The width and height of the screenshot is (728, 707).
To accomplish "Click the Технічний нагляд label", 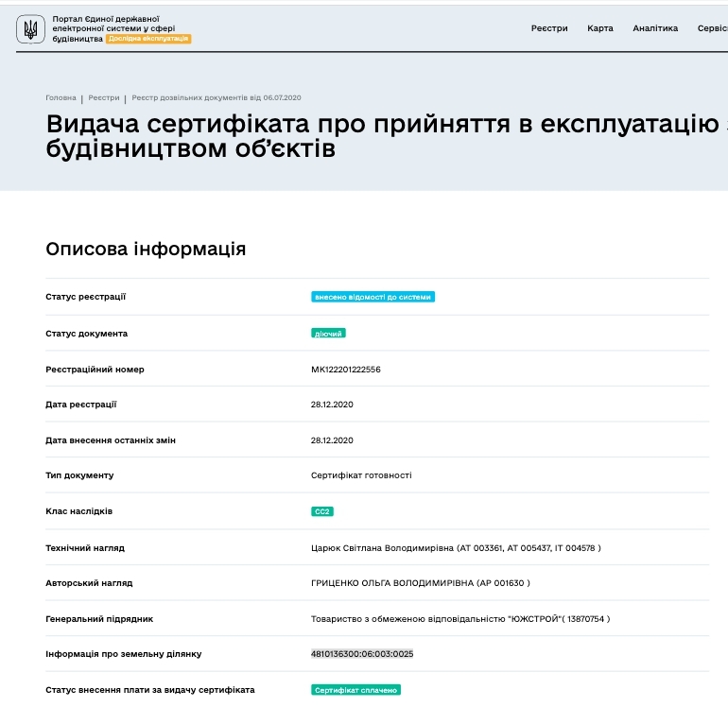I will tap(85, 548).
